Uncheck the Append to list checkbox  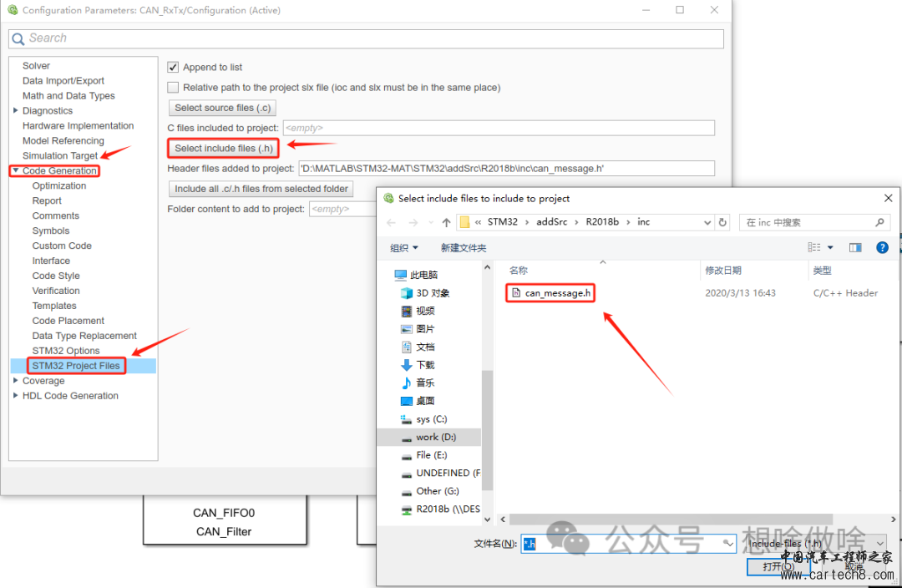tap(174, 68)
